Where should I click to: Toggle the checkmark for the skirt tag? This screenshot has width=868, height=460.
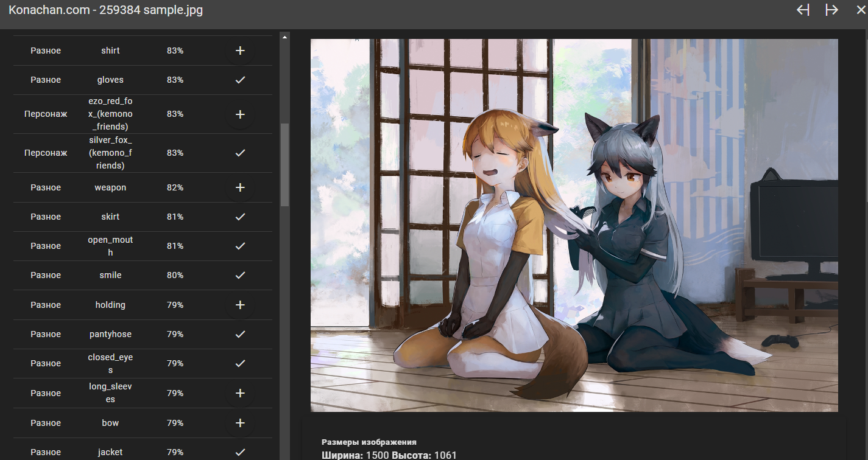click(x=240, y=217)
